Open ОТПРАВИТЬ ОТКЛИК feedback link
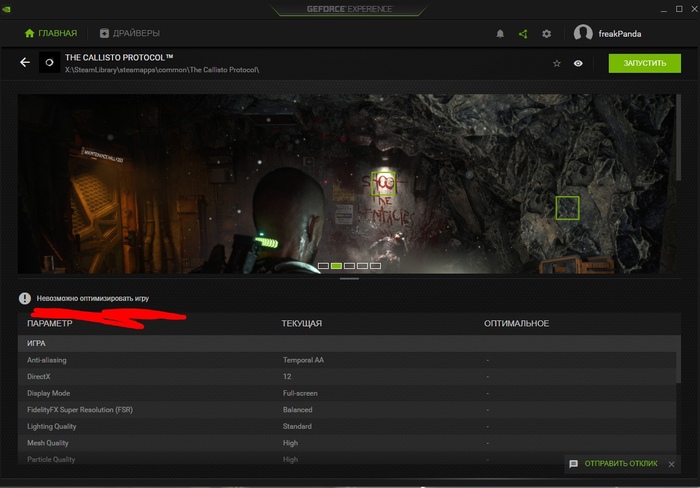The width and height of the screenshot is (700, 488). click(x=621, y=463)
